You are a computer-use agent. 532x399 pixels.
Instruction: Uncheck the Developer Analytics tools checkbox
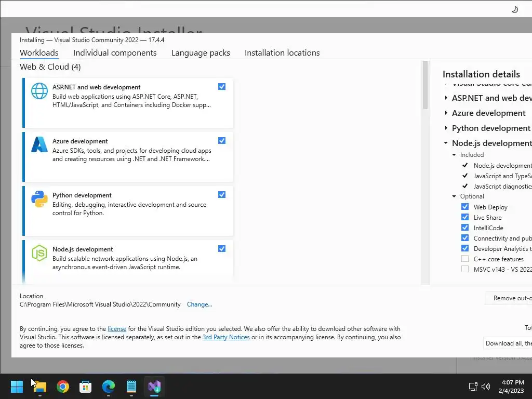point(465,248)
